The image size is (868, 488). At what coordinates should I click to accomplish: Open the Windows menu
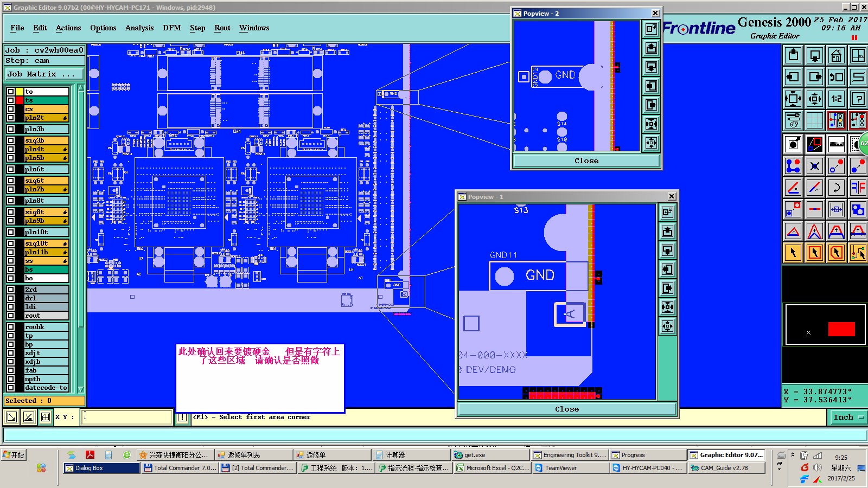[x=254, y=28]
